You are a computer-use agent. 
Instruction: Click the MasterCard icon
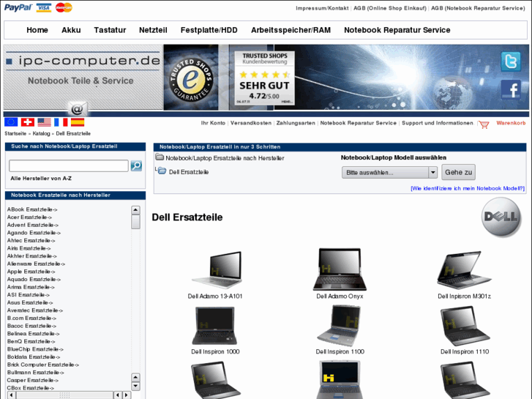(x=64, y=7)
